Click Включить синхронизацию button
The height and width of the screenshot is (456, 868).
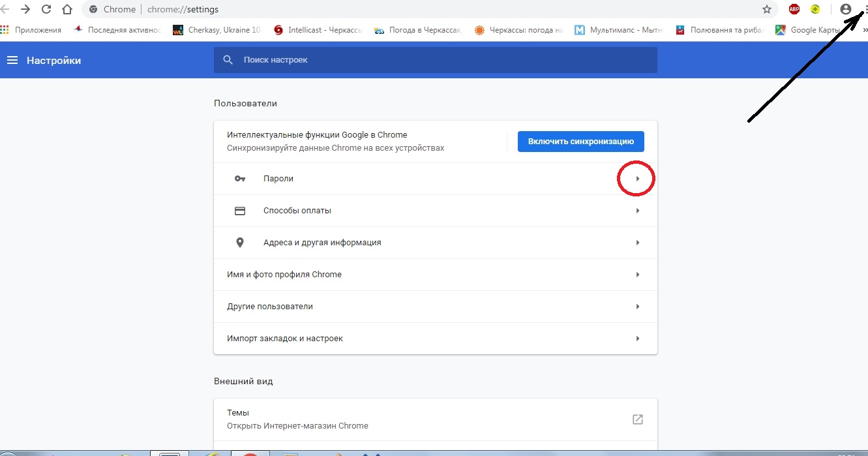(580, 142)
